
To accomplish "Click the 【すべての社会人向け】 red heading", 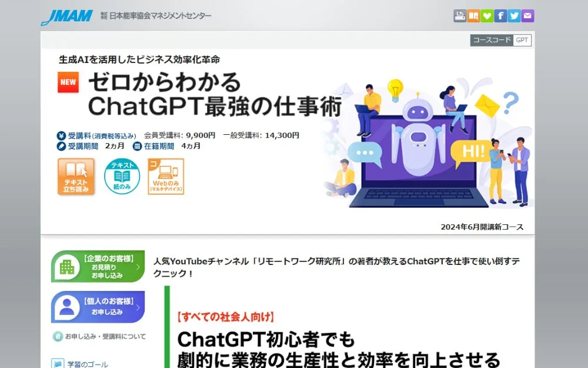I will click(226, 317).
